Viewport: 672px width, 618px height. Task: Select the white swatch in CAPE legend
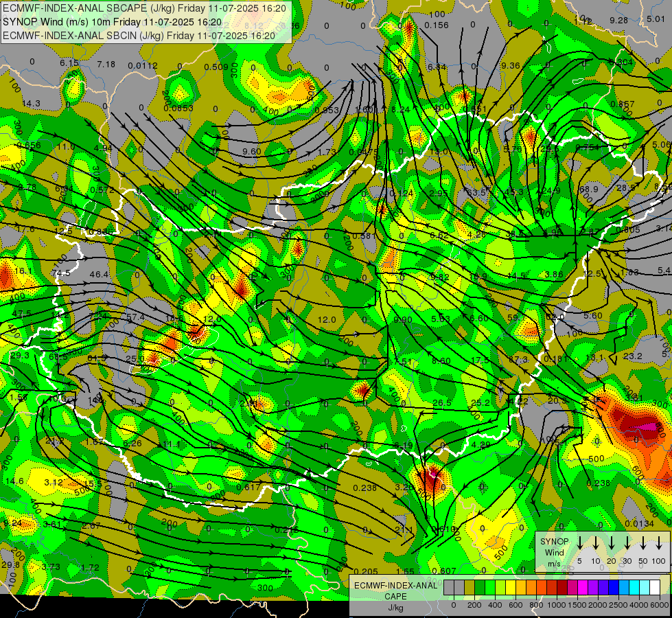[x=654, y=587]
